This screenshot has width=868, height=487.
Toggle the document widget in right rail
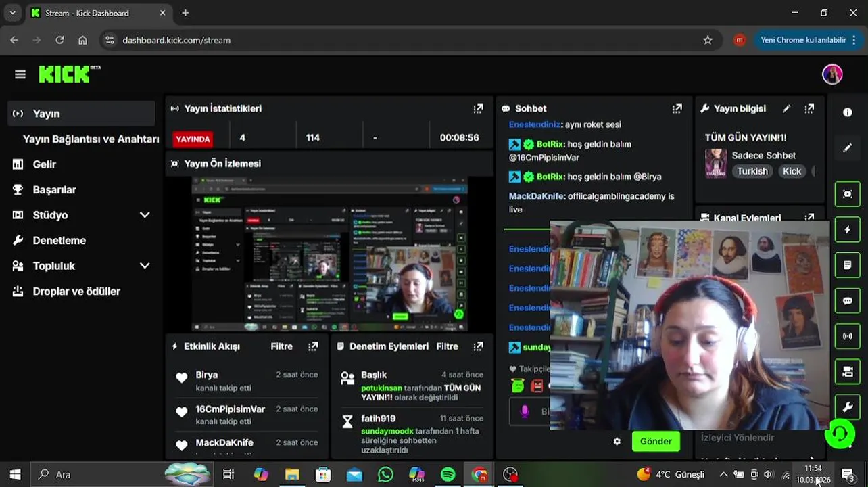[847, 265]
